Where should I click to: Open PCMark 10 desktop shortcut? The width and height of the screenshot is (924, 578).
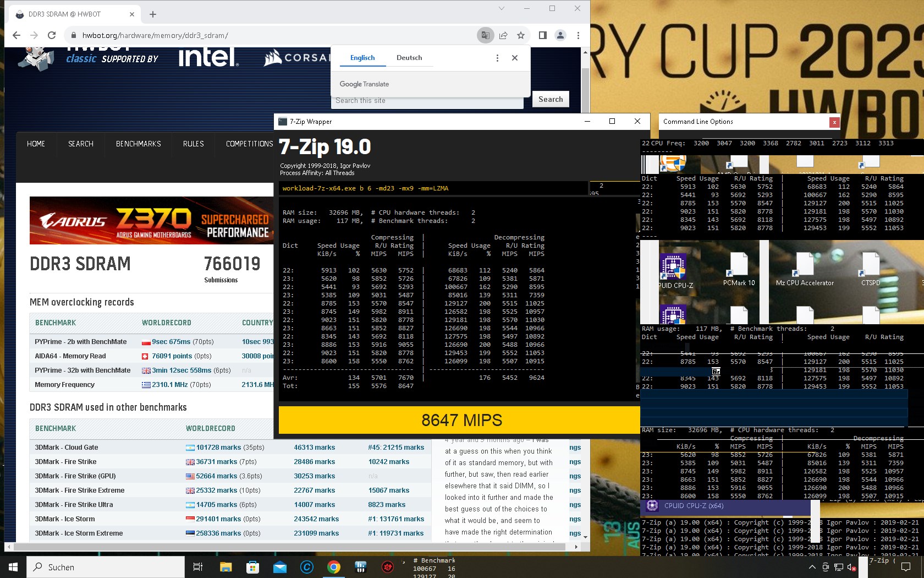[x=739, y=270]
